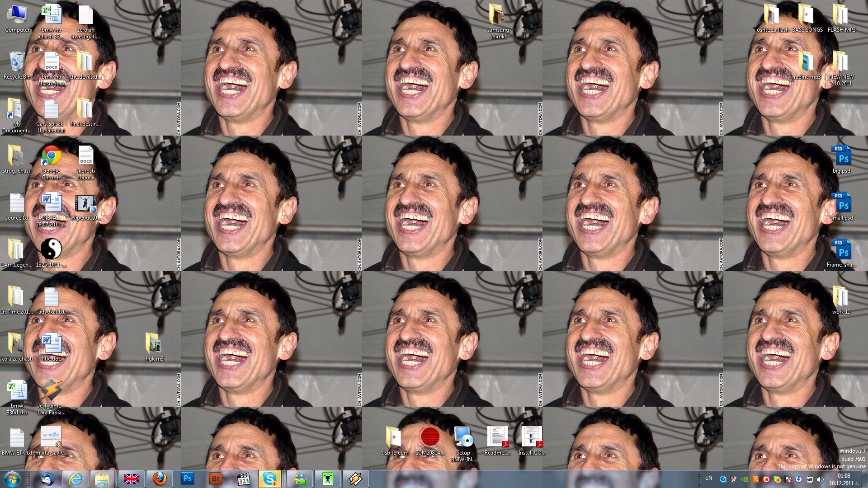Screen dimensions: 868x488
Task: Select the 'I.Am.Legen...' folder
Action: tap(17, 253)
